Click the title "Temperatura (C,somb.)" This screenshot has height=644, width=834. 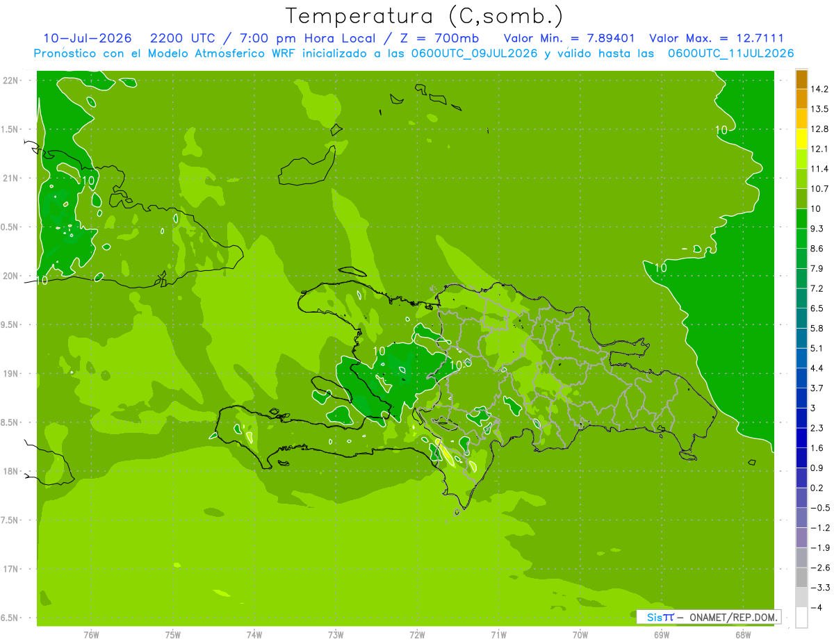[x=425, y=16]
